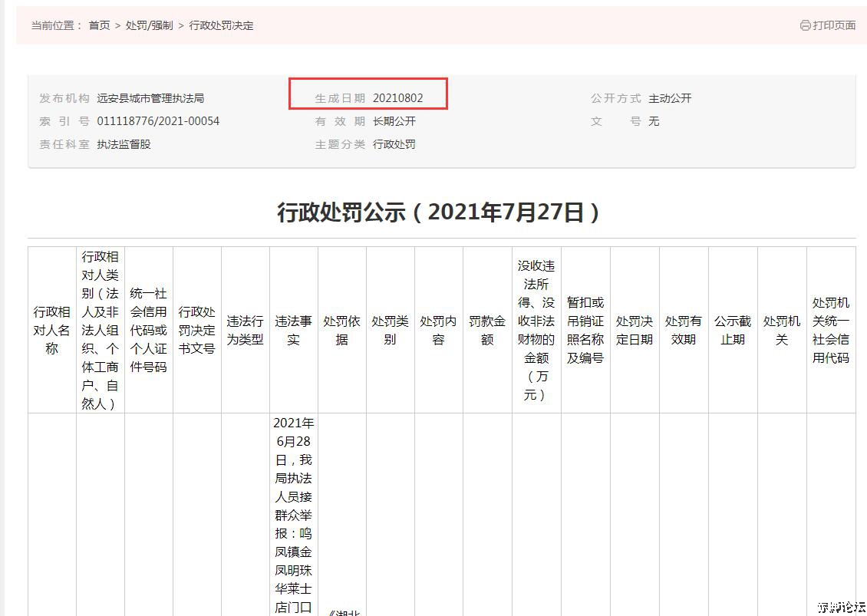Select the 行政处罚决定书文号 column header

(197, 330)
